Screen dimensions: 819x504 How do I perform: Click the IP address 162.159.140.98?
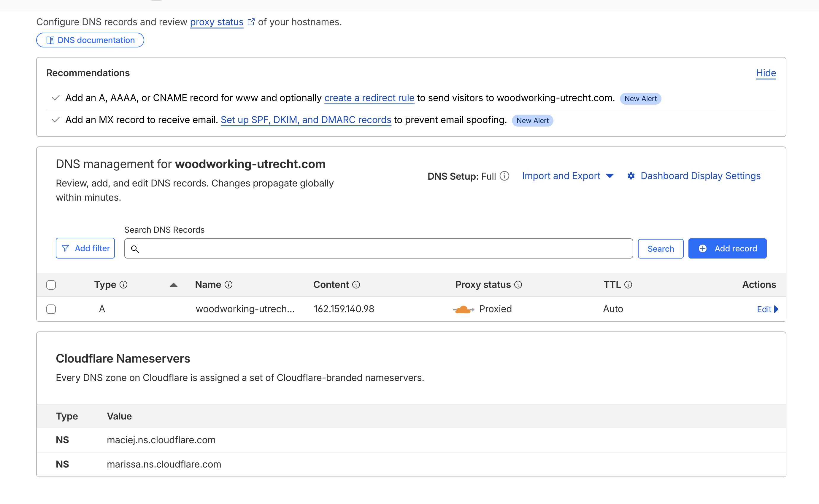coord(344,309)
